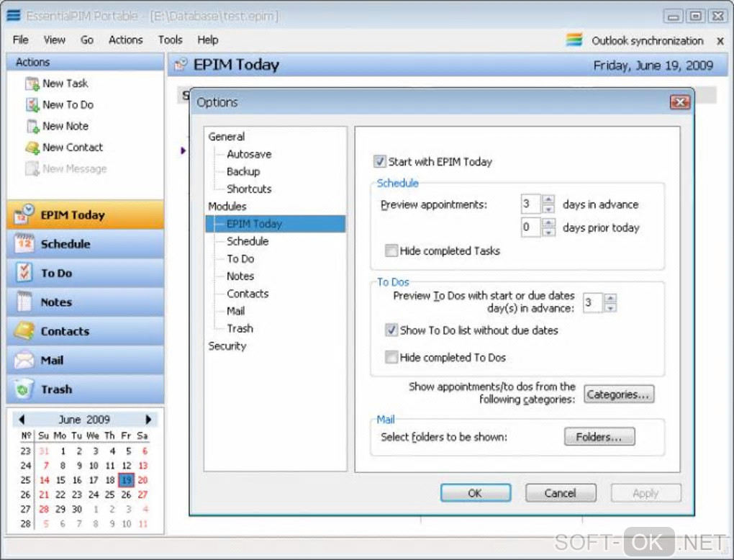Select Shortcuts in options tree
The width and height of the screenshot is (734, 560).
tap(249, 189)
